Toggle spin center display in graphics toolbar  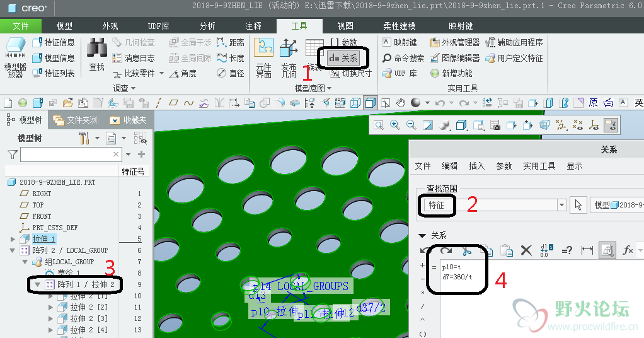(594, 125)
